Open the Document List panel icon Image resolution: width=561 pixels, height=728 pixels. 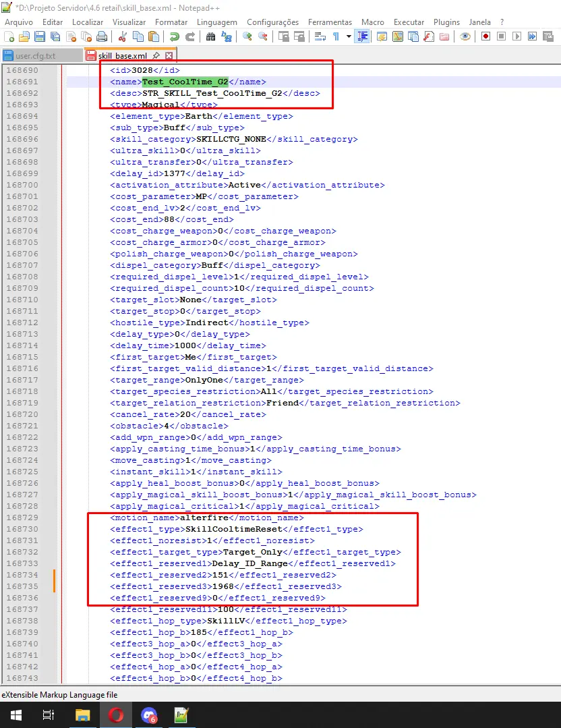413,36
